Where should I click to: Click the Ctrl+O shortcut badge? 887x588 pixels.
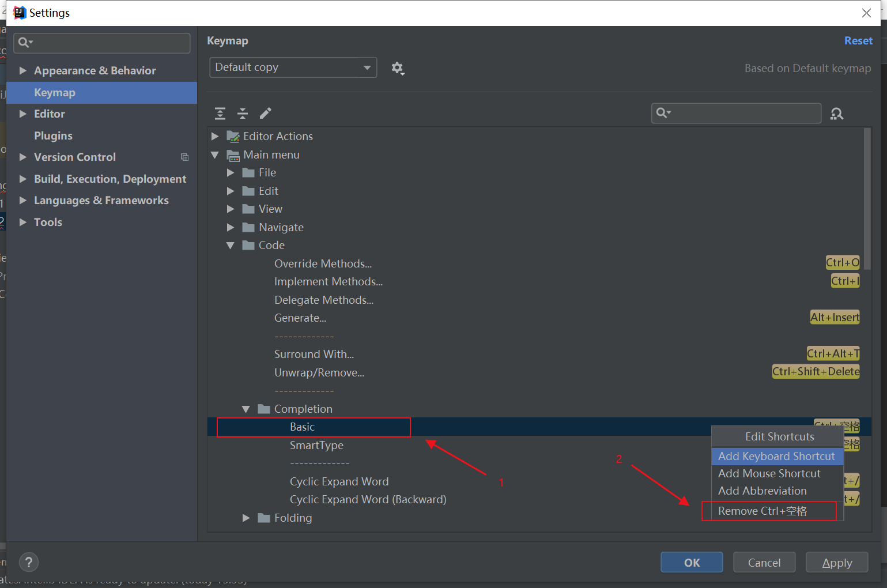coord(843,262)
